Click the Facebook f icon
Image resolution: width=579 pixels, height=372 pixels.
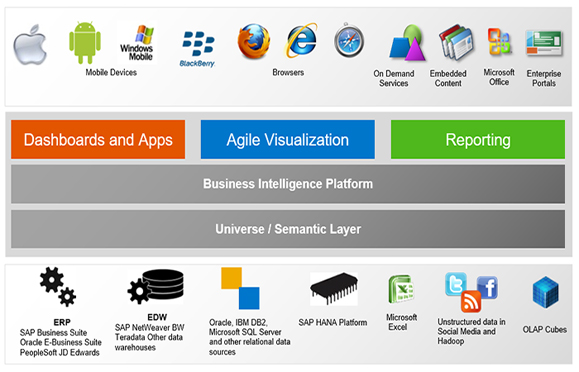point(487,287)
